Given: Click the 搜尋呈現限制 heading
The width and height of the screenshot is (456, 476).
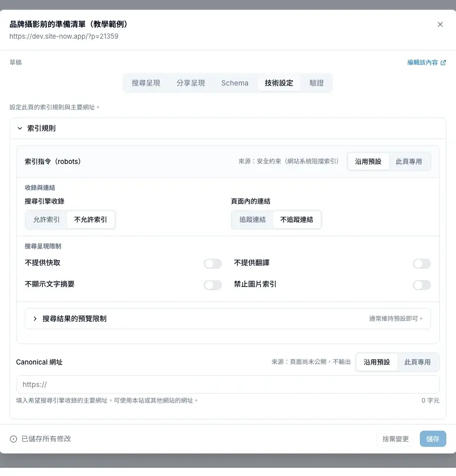Looking at the screenshot, I should click(x=43, y=246).
